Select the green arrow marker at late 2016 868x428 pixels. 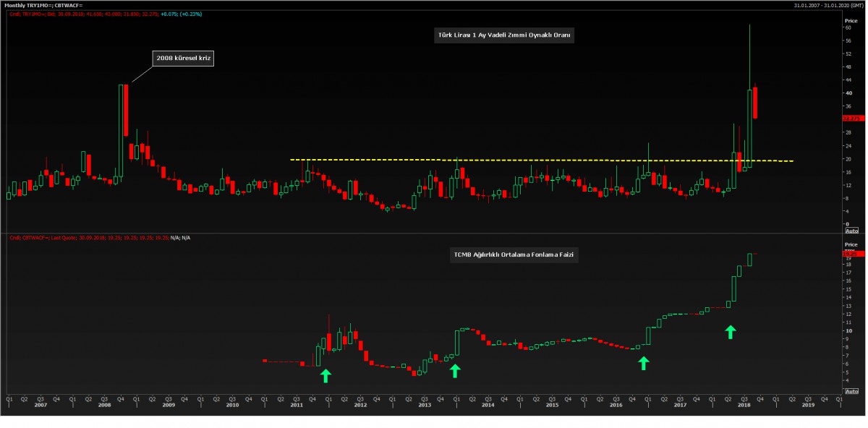(x=643, y=363)
